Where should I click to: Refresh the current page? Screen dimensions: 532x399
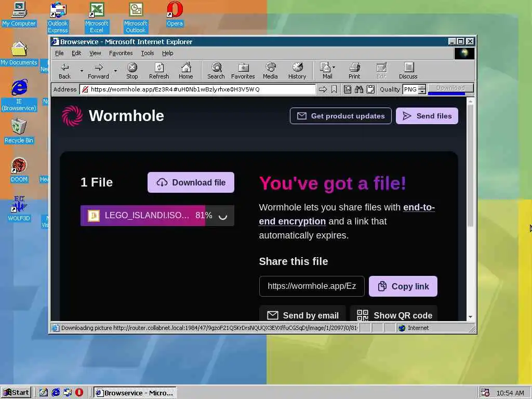coord(159,71)
